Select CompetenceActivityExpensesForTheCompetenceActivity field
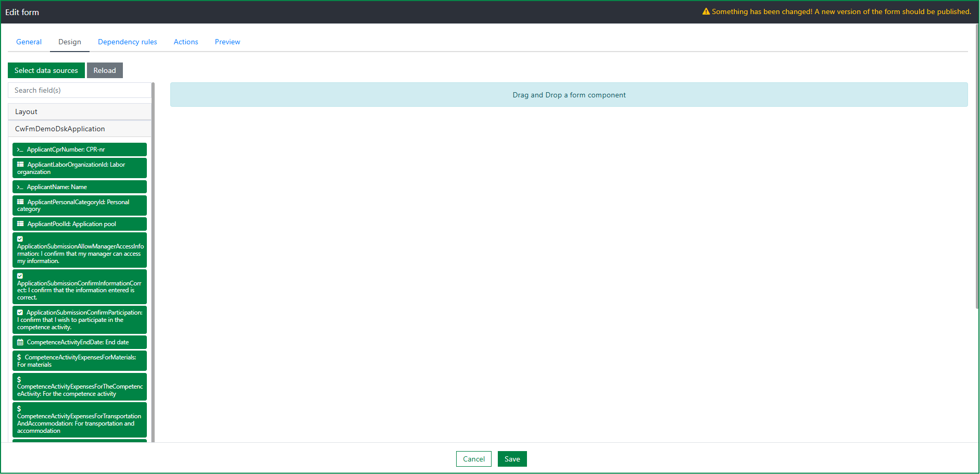 [80, 386]
